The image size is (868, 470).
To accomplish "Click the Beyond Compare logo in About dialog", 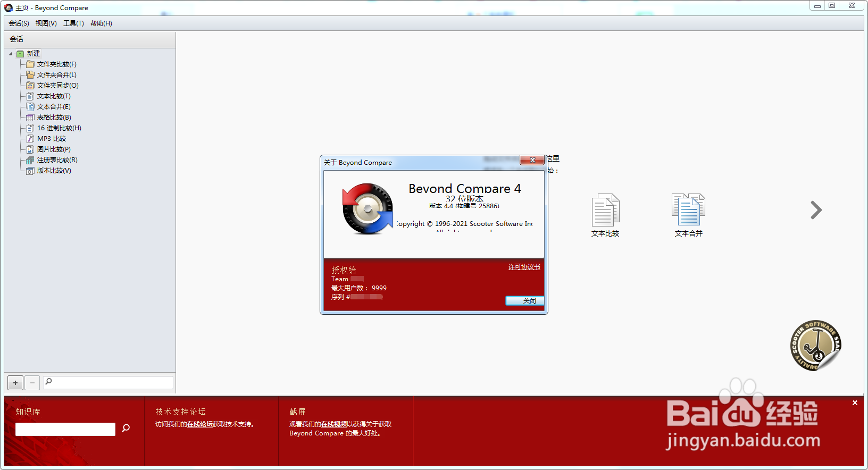I will [368, 209].
